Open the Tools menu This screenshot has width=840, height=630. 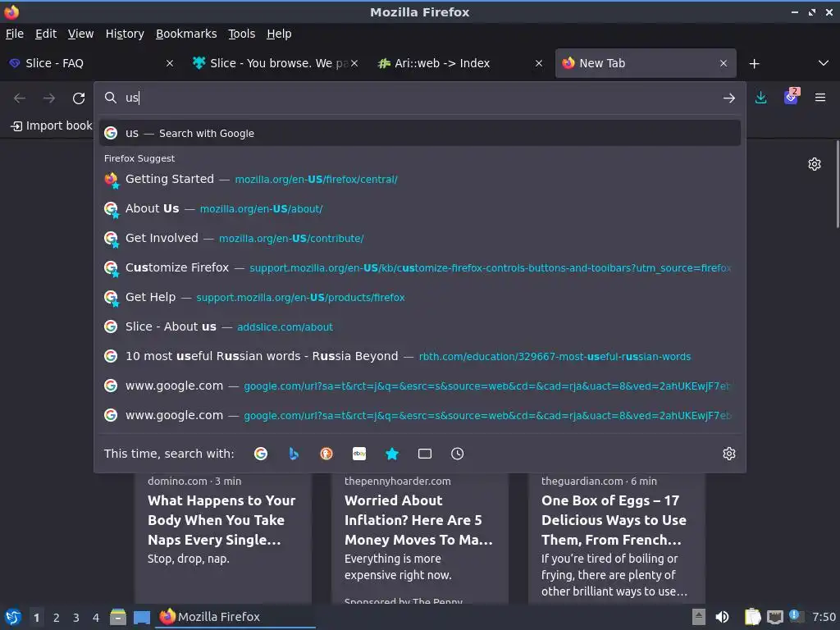coord(242,34)
